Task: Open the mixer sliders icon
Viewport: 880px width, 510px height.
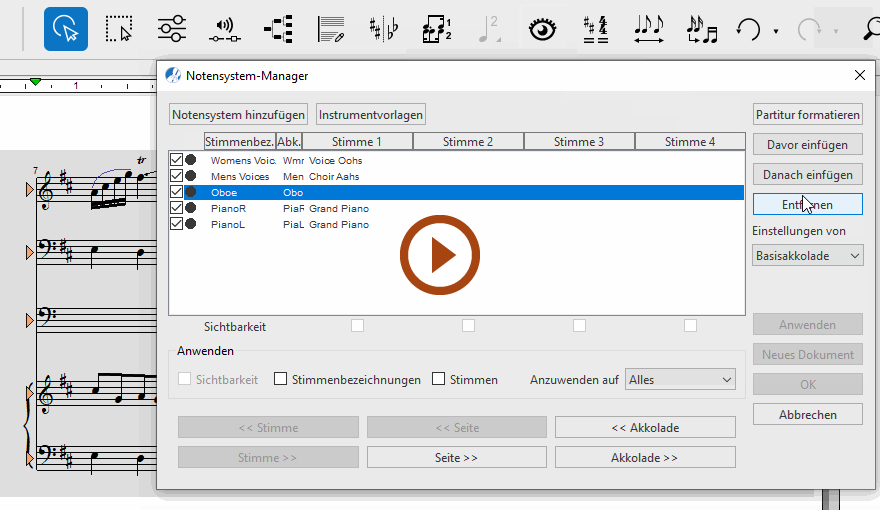Action: (x=172, y=29)
